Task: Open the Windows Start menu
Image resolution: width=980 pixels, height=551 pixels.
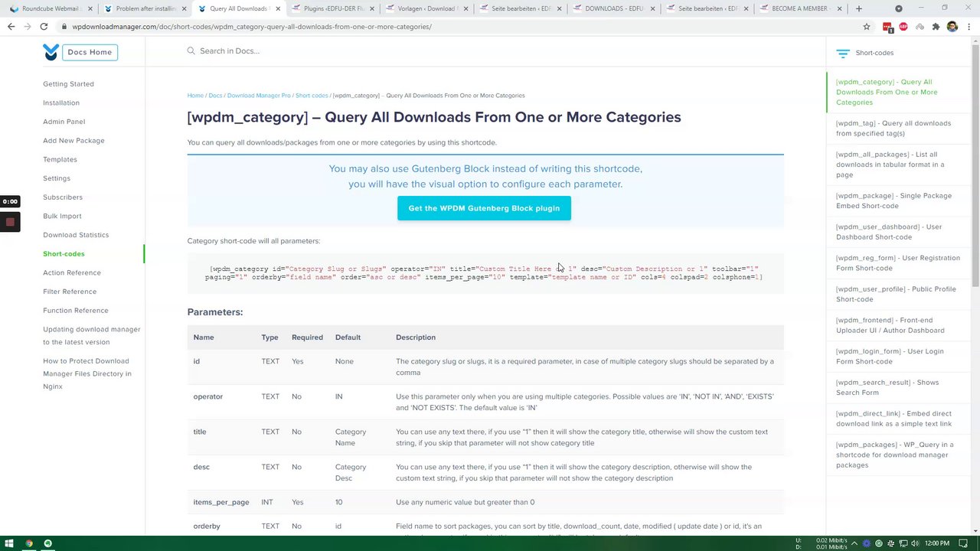Action: tap(9, 543)
